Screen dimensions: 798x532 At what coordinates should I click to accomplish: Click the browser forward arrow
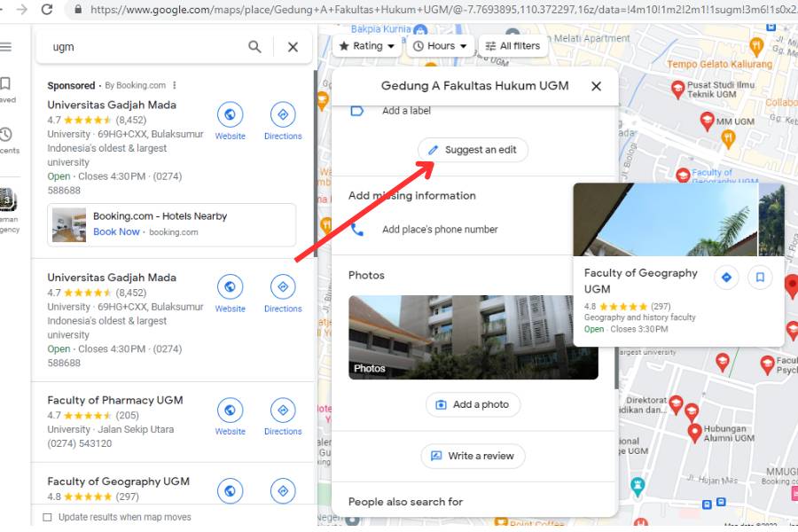pos(21,9)
